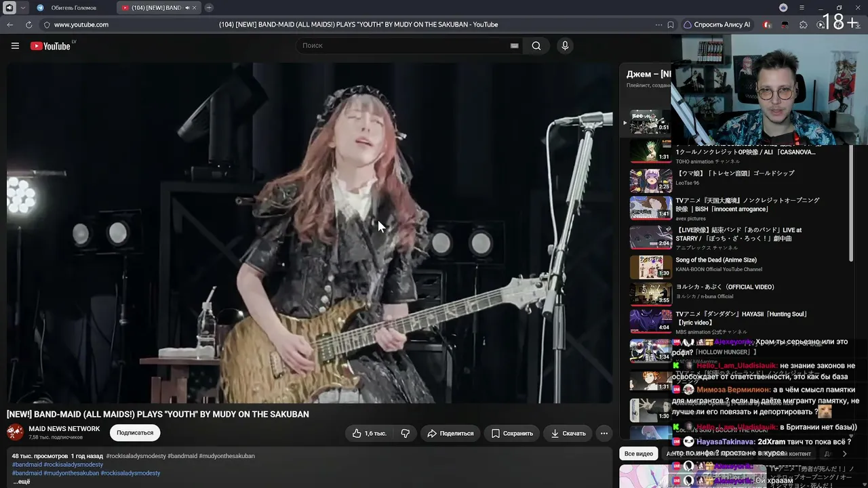Switch to the Обитель Големов tab
Screen dimensions: 868x488
click(73, 7)
